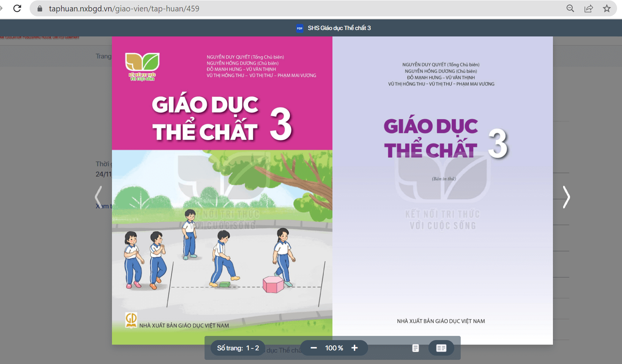Viewport: 622px width, 364px height.
Task: Click the publisher GD logo on cover bottom
Action: 131,320
